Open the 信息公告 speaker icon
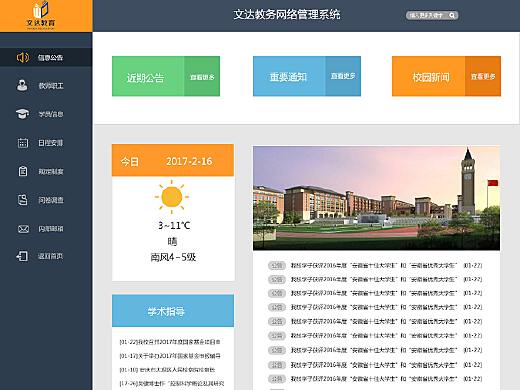Image resolution: width=520 pixels, height=390 pixels. [23, 58]
